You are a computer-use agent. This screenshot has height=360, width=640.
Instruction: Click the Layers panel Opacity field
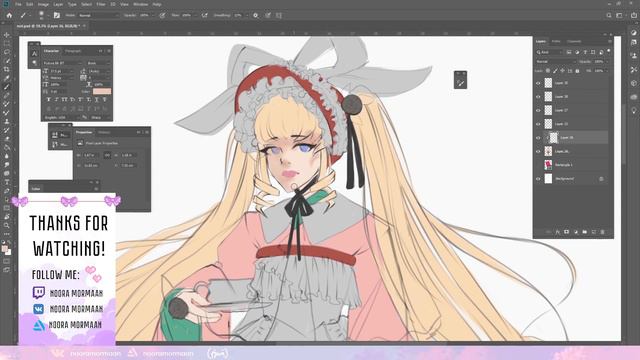pyautogui.click(x=599, y=62)
